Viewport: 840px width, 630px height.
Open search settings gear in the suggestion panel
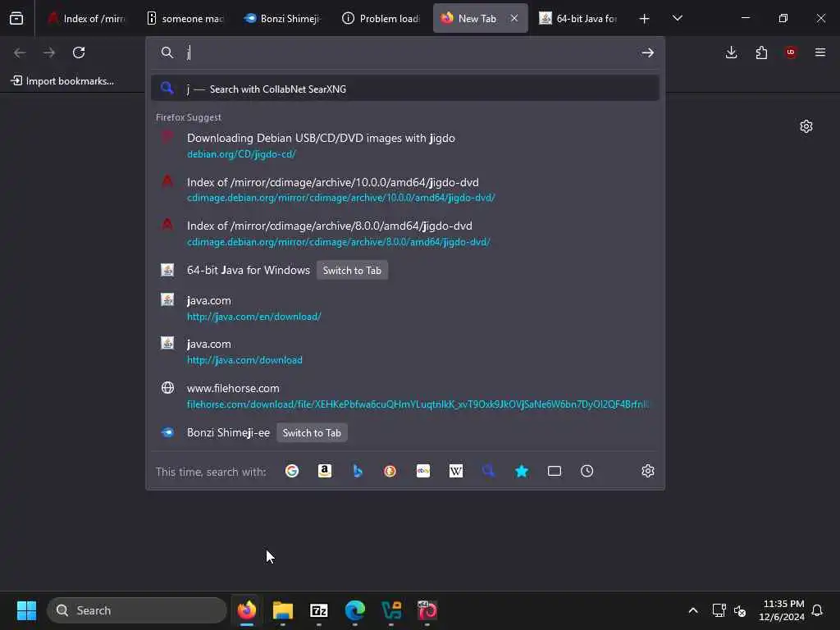[648, 471]
